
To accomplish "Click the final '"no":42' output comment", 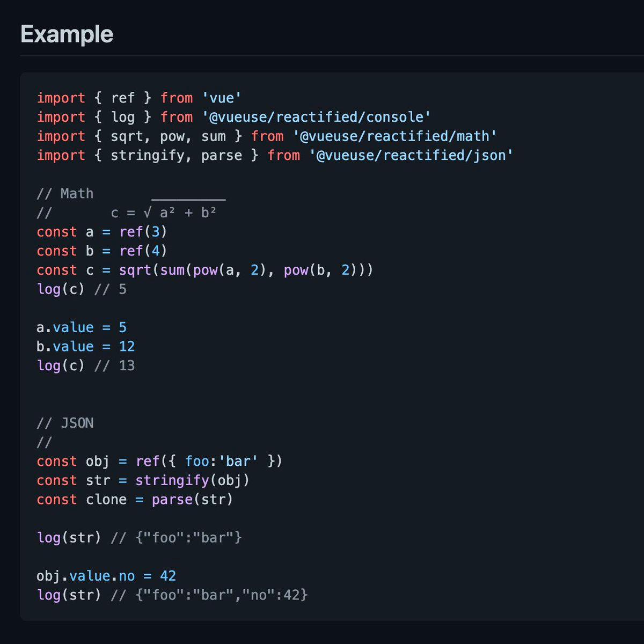I will tap(209, 595).
